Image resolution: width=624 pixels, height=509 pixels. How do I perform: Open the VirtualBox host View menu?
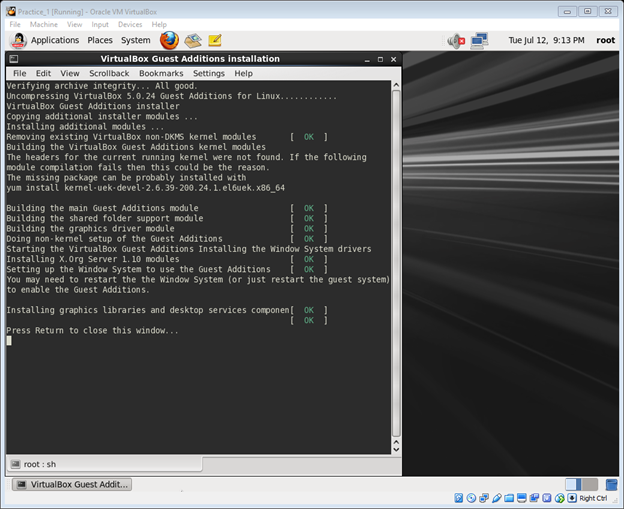[74, 24]
